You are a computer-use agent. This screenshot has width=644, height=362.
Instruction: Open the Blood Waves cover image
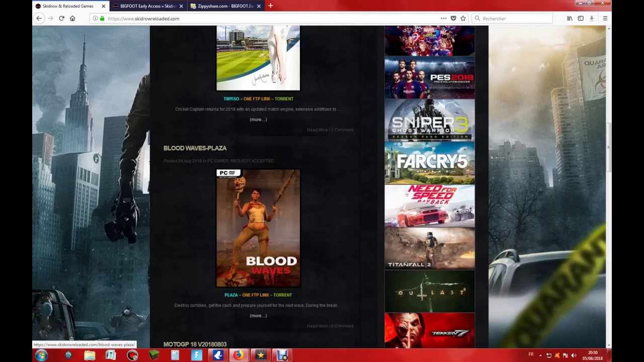(x=258, y=228)
